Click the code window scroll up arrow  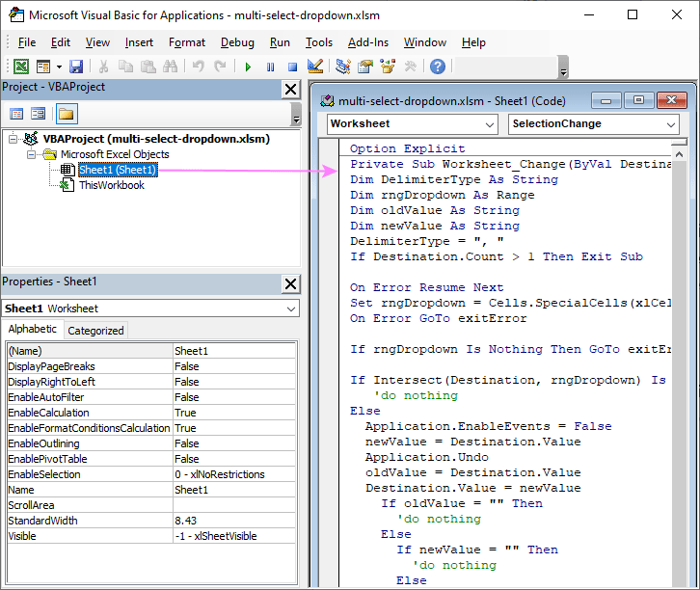[x=679, y=154]
